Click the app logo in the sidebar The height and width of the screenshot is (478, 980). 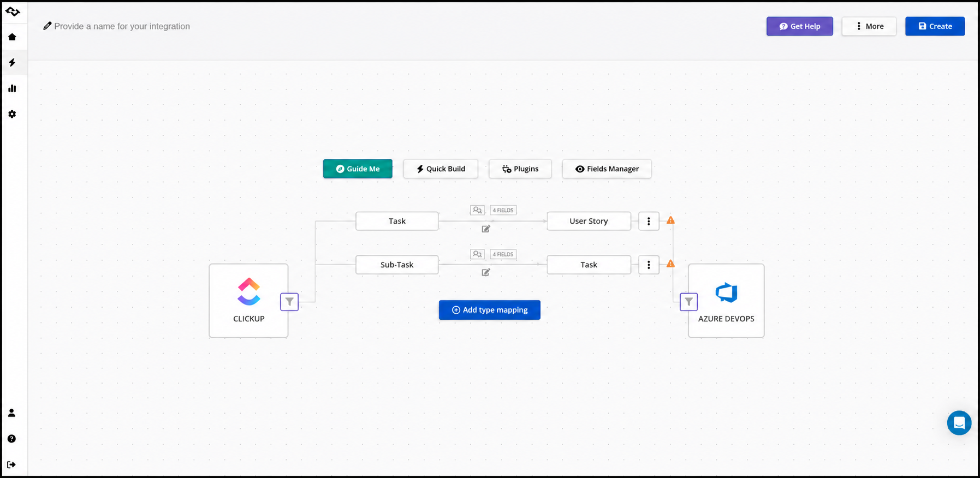(13, 11)
